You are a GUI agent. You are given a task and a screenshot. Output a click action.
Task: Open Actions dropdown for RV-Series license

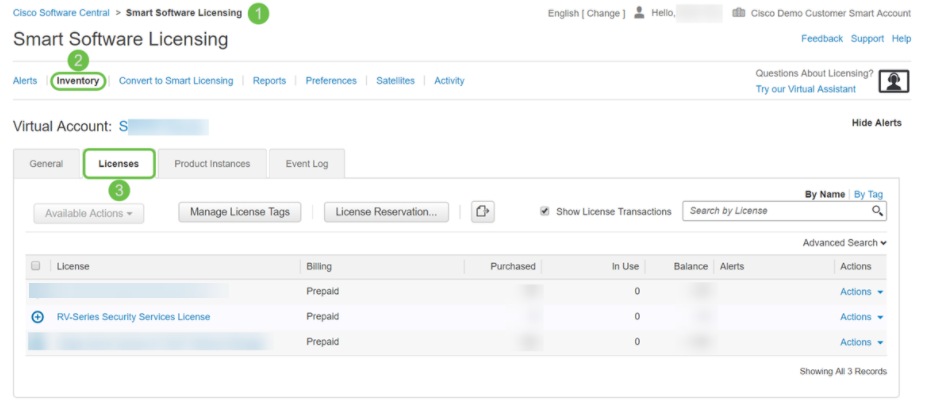tap(860, 317)
